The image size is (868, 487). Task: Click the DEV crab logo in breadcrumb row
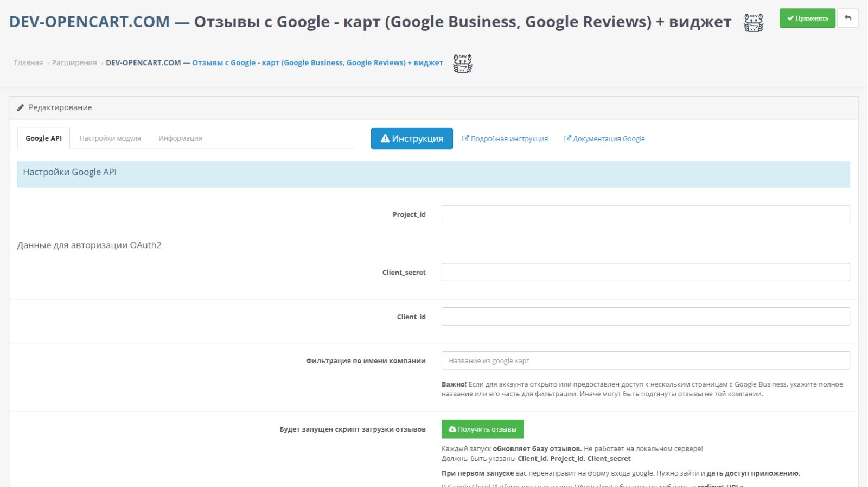tap(463, 63)
